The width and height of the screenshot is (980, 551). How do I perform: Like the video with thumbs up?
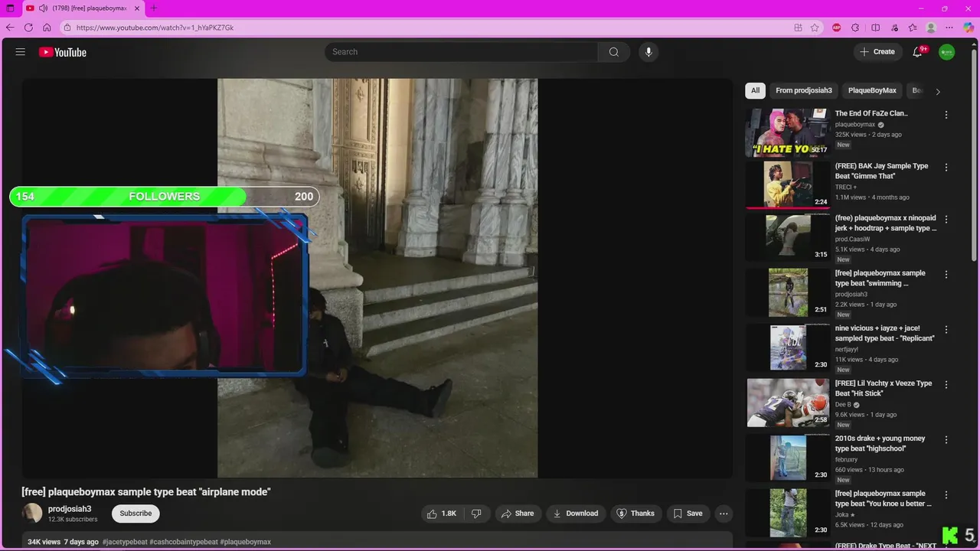(x=443, y=514)
